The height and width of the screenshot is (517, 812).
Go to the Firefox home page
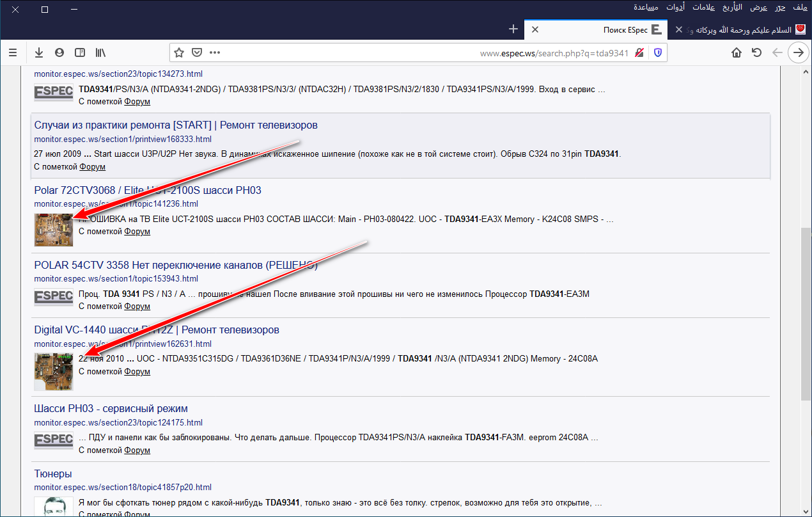[737, 52]
